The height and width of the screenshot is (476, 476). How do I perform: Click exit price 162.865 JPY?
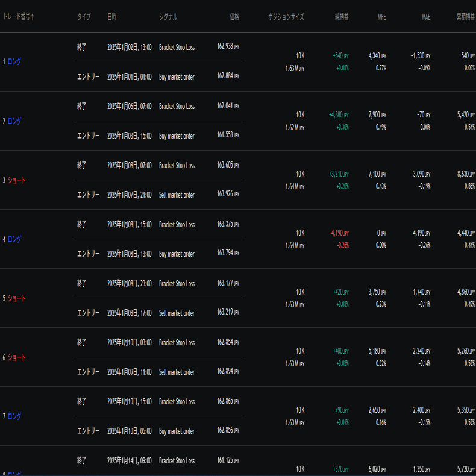pos(228,401)
